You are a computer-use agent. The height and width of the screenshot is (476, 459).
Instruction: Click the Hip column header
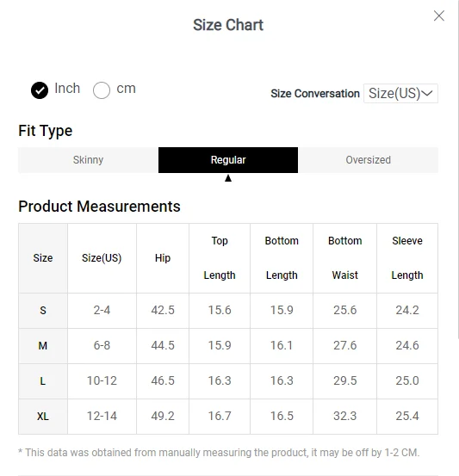(163, 258)
